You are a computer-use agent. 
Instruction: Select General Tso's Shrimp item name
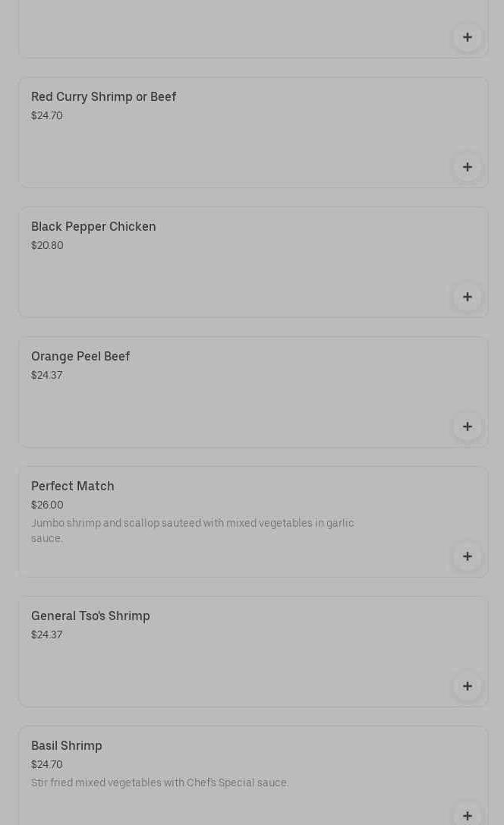point(90,616)
